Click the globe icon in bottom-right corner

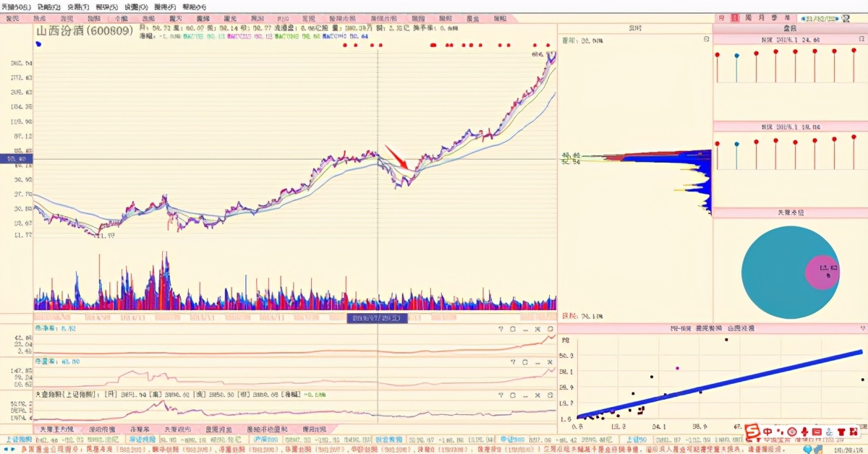tap(807, 450)
